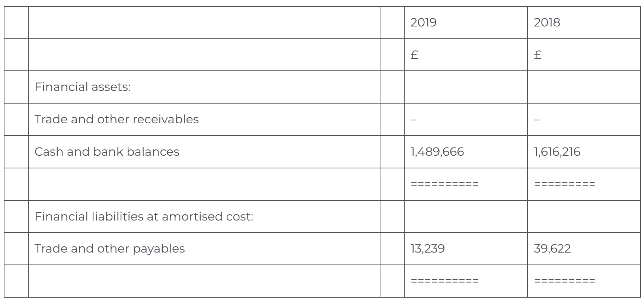The image size is (644, 301).
Task: Click the 2019 column header
Action: pyautogui.click(x=423, y=23)
